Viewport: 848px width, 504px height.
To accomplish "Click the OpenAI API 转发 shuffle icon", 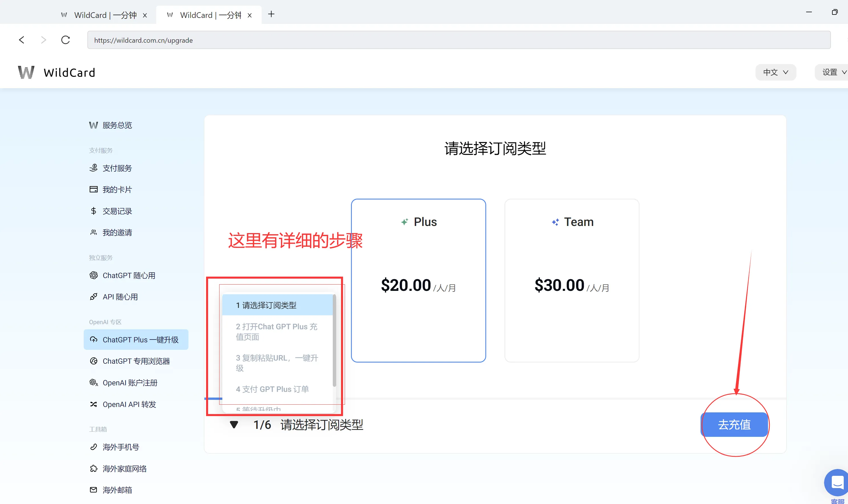I will [x=93, y=404].
